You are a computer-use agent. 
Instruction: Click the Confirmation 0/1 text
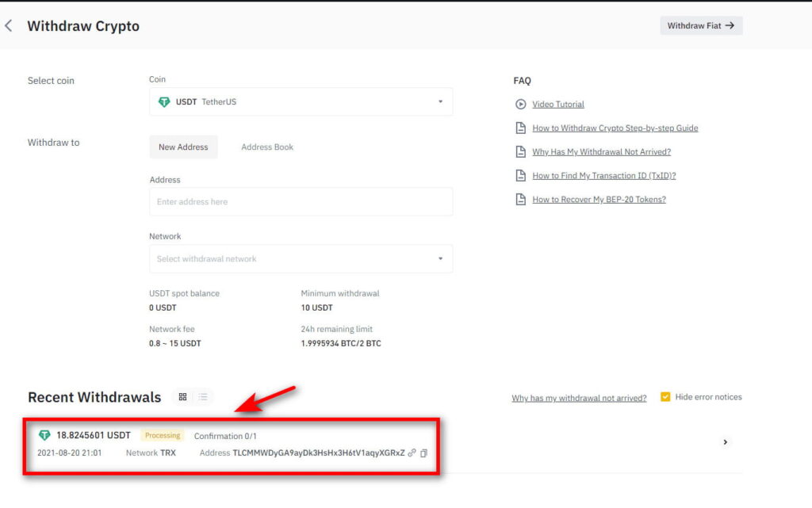pos(225,436)
